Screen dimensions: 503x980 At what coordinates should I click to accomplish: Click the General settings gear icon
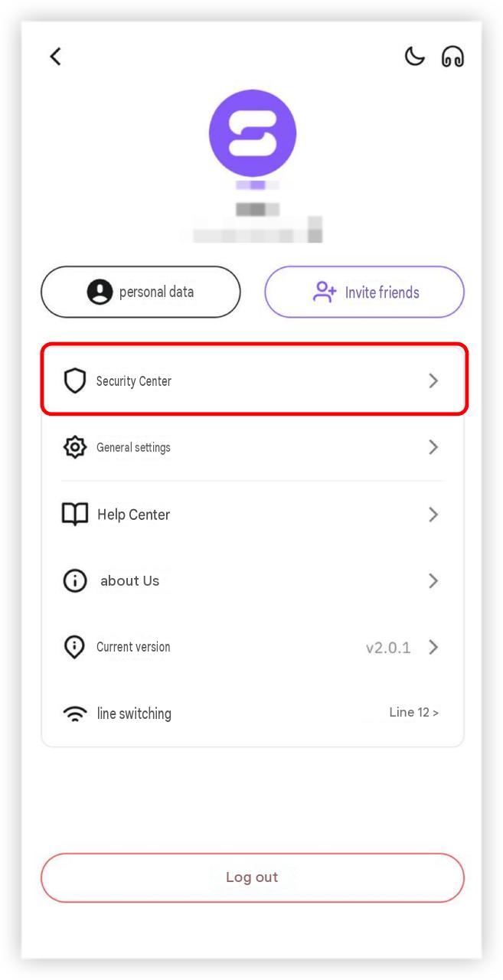(x=74, y=447)
